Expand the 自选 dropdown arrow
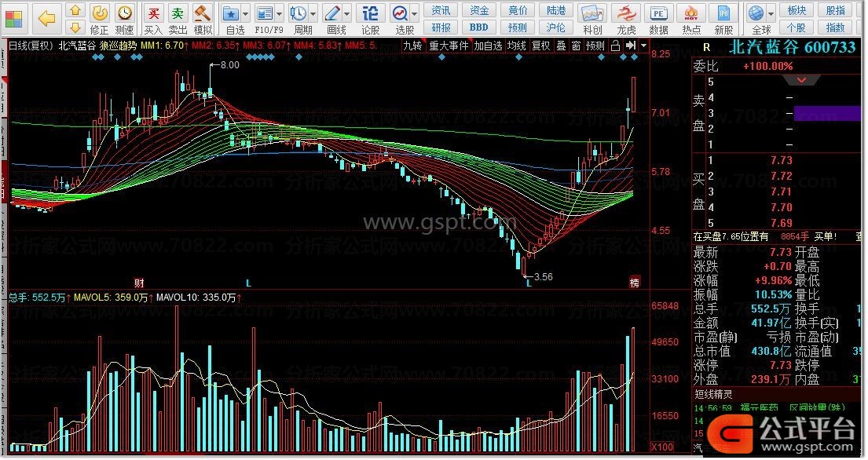Image resolution: width=868 pixels, height=460 pixels. coord(246,13)
